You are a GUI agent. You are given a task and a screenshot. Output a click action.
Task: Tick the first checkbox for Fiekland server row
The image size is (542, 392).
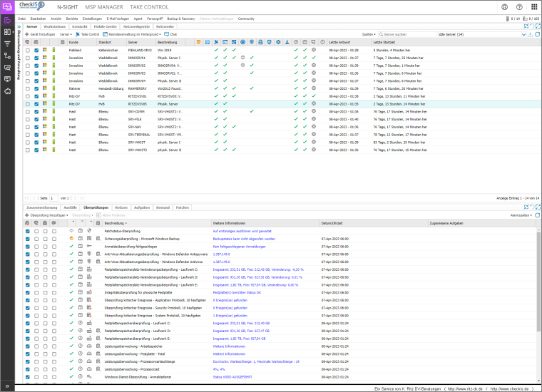point(28,51)
